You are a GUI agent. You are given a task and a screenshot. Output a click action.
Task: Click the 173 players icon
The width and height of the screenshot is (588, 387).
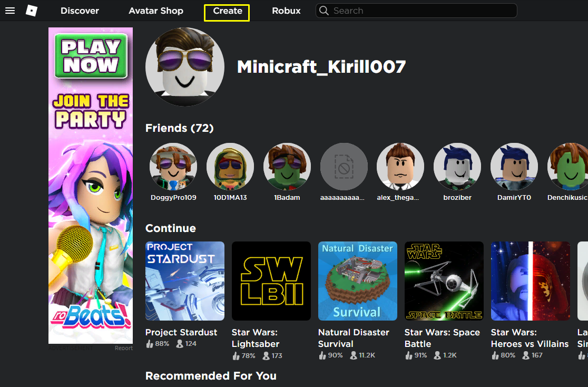click(x=266, y=355)
